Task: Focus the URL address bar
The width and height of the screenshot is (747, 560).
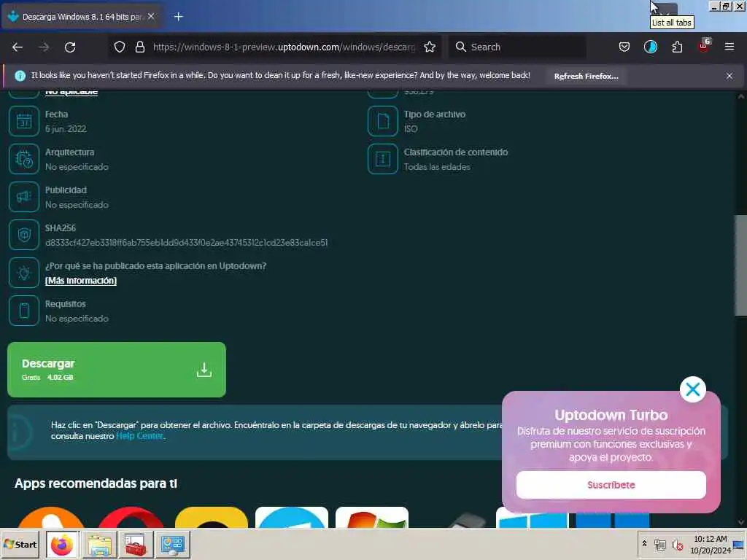Action: [284, 47]
